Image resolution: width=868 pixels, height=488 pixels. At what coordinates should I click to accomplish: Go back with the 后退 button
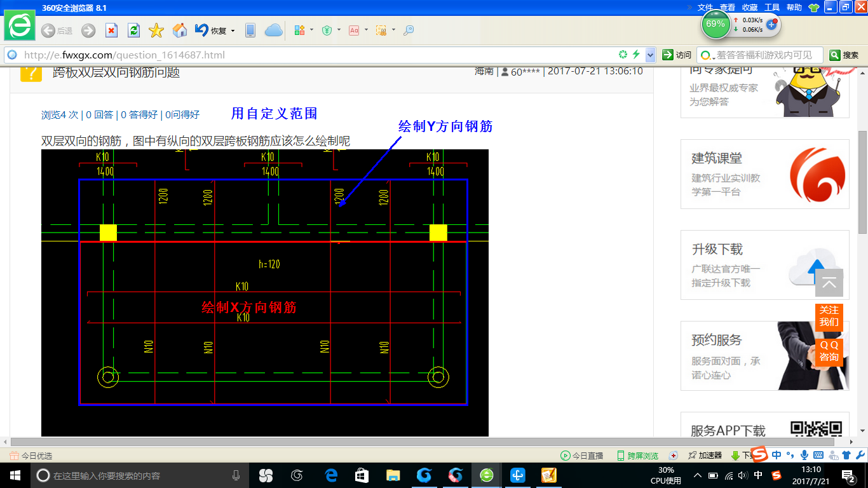pos(57,30)
